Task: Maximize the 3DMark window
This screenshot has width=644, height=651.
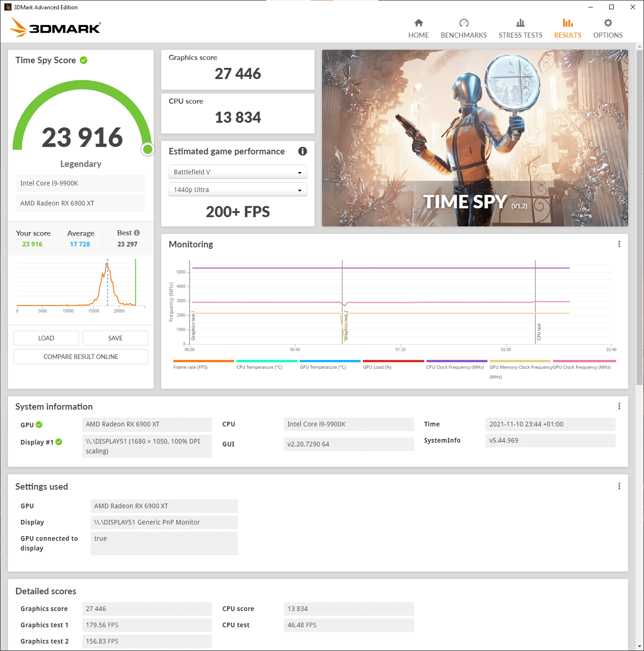Action: (x=611, y=7)
